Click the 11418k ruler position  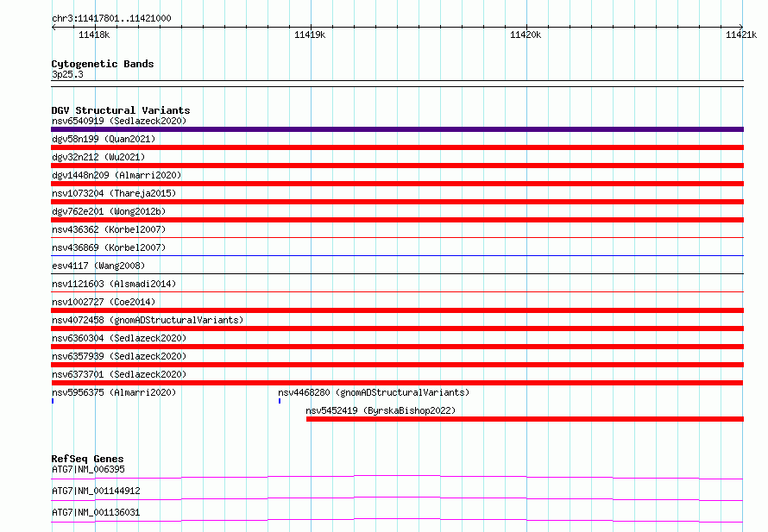tap(94, 34)
